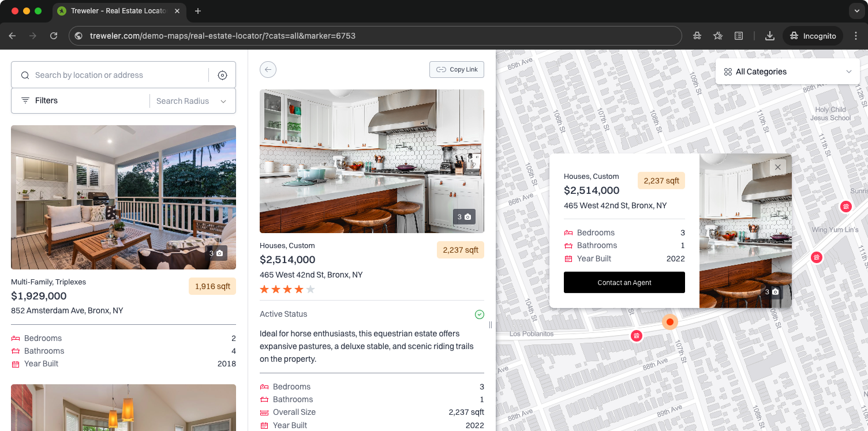Click Multi-Family, Triplexes category label
This screenshot has width=868, height=431.
tap(48, 282)
